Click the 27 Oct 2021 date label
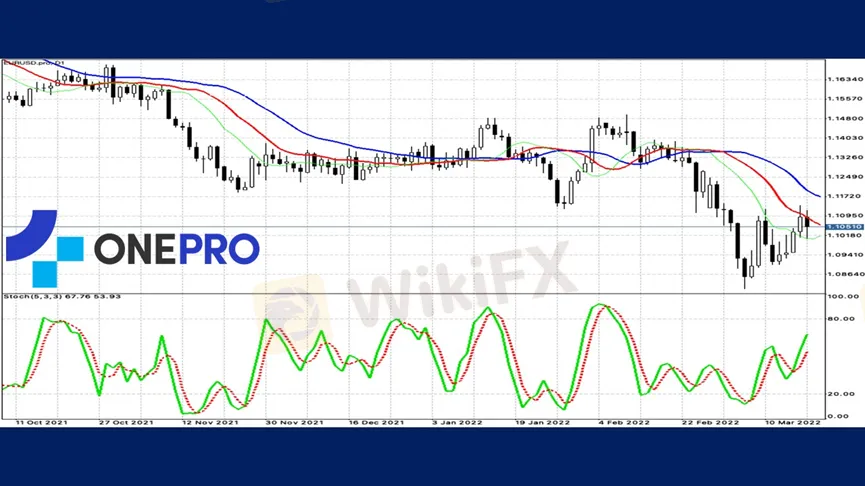Viewport: 865px width, 486px height. pyautogui.click(x=126, y=423)
